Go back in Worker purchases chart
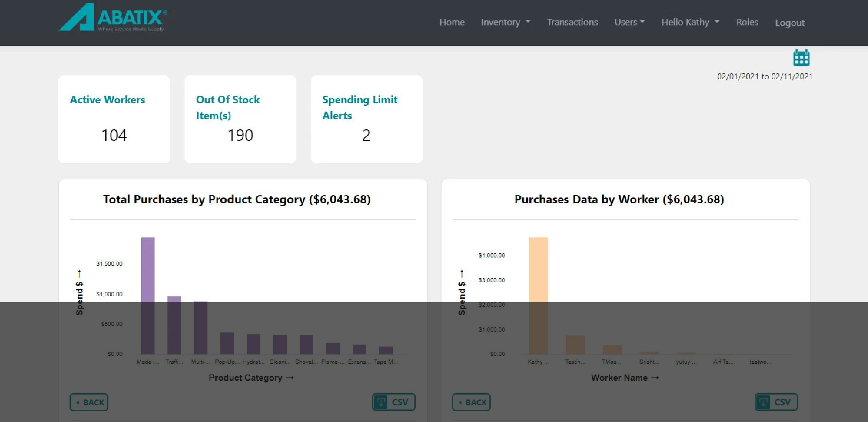 coord(471,402)
